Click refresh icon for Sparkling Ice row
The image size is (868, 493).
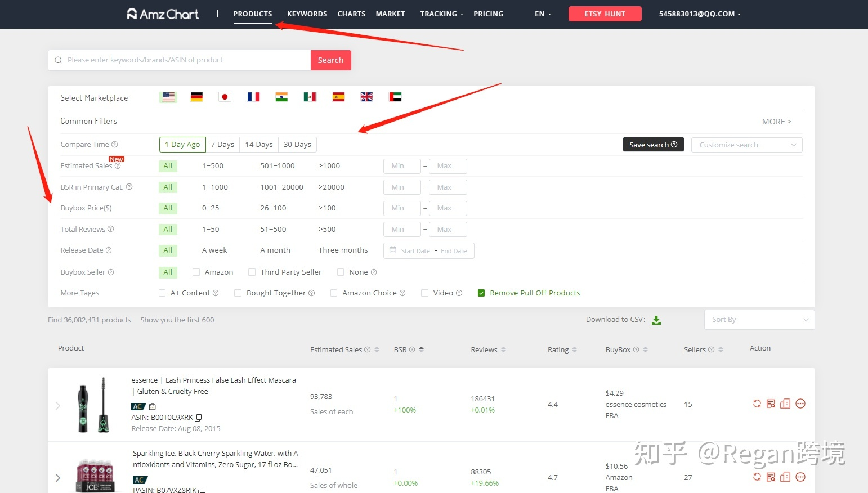(x=757, y=477)
